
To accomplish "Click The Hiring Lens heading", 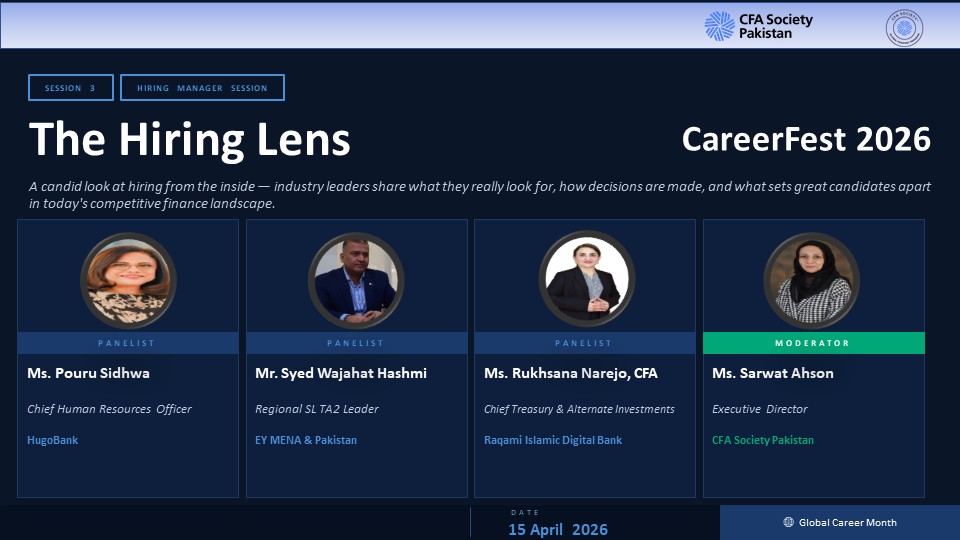I will [x=189, y=140].
